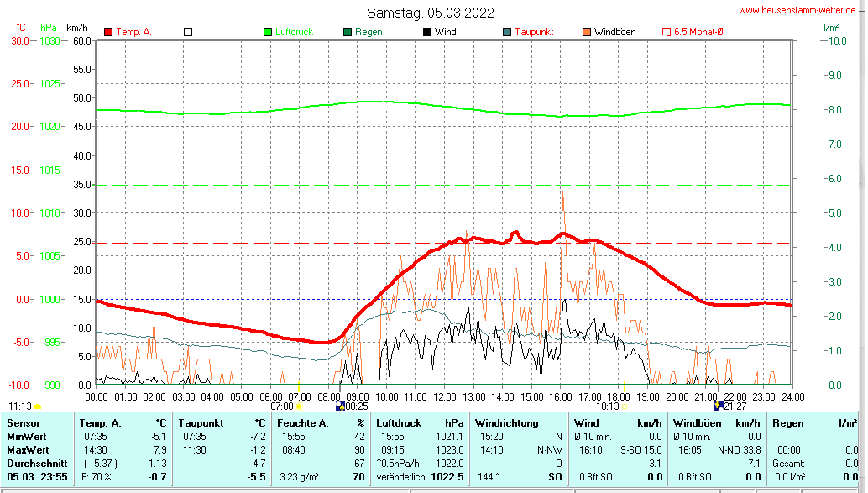
Task: Click the sunrise sun icon at 07:00
Action: click(299, 406)
